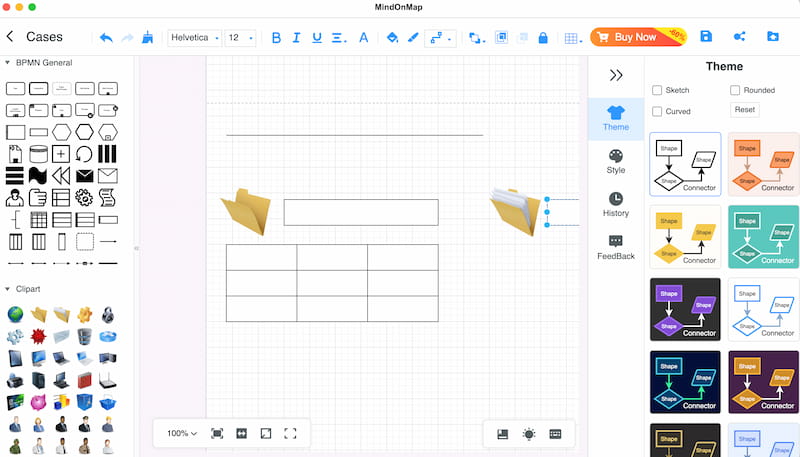This screenshot has height=457, width=800.
Task: Open the FeedBack tab
Action: click(x=616, y=247)
